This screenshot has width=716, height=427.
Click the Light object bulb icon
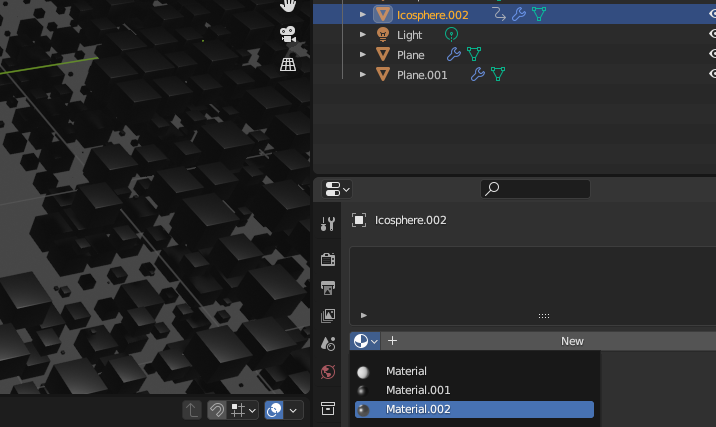pos(383,35)
